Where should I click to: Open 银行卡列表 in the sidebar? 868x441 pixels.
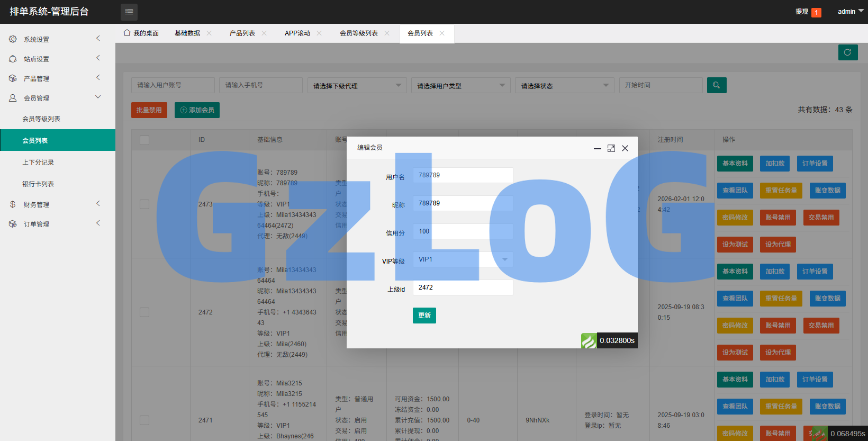[x=38, y=184]
